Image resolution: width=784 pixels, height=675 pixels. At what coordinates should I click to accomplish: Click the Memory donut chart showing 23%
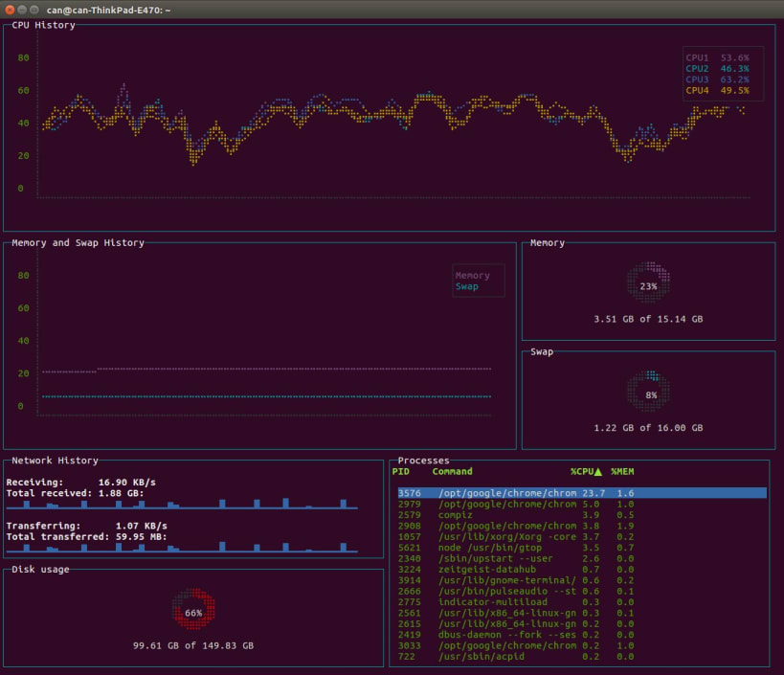[x=648, y=285]
